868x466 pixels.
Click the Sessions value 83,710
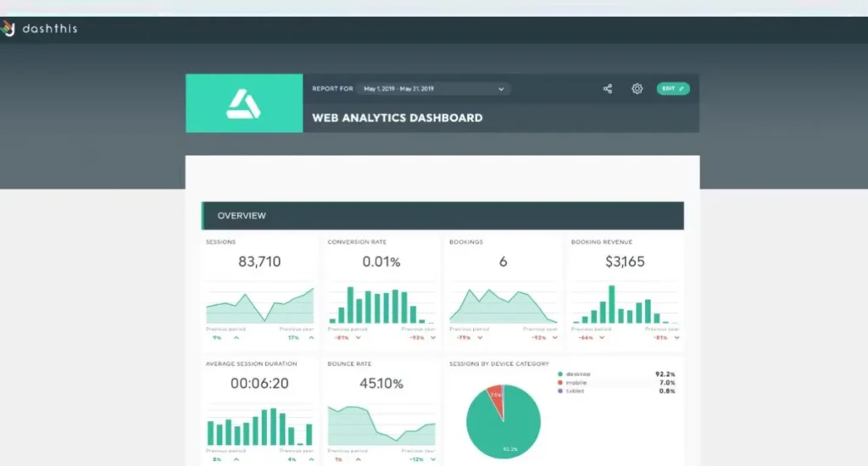click(259, 262)
